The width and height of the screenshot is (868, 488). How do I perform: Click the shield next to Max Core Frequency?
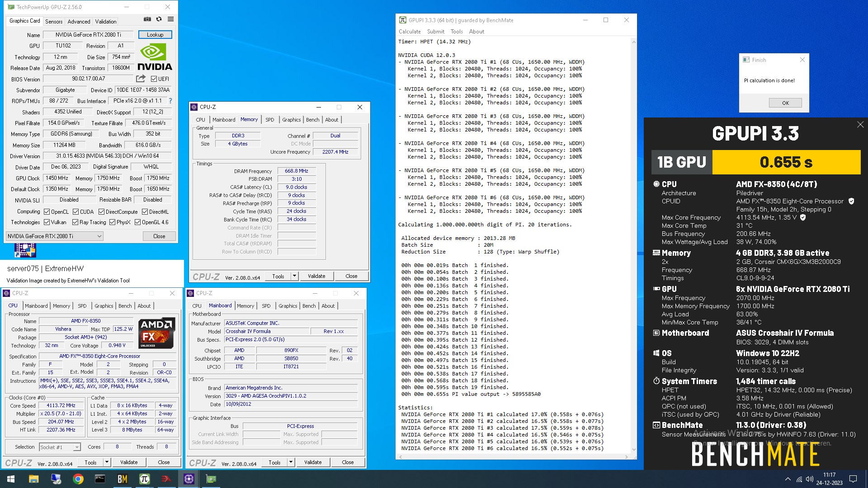pyautogui.click(x=803, y=217)
